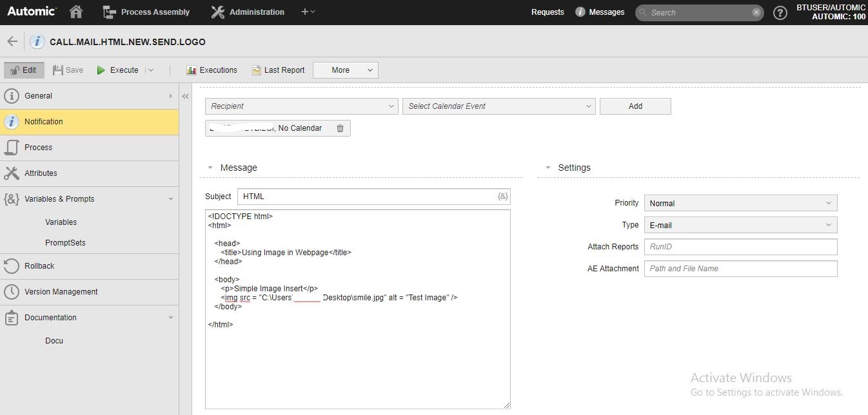Expand the Documentation section
This screenshot has width=868, height=415.
171,317
